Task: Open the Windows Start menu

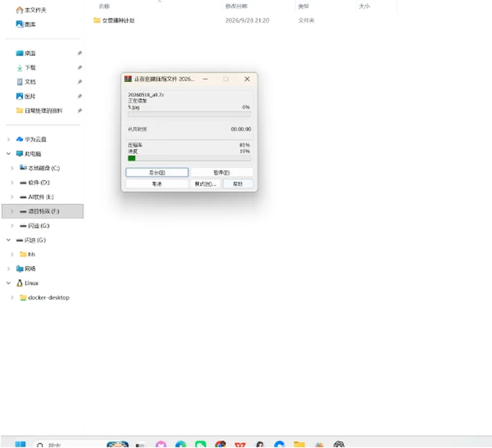Action: coord(20,444)
